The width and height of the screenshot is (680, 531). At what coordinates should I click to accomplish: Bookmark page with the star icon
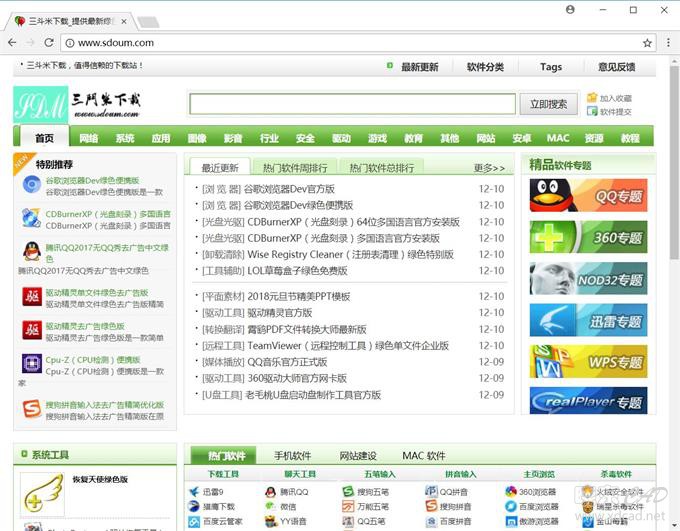click(x=647, y=43)
